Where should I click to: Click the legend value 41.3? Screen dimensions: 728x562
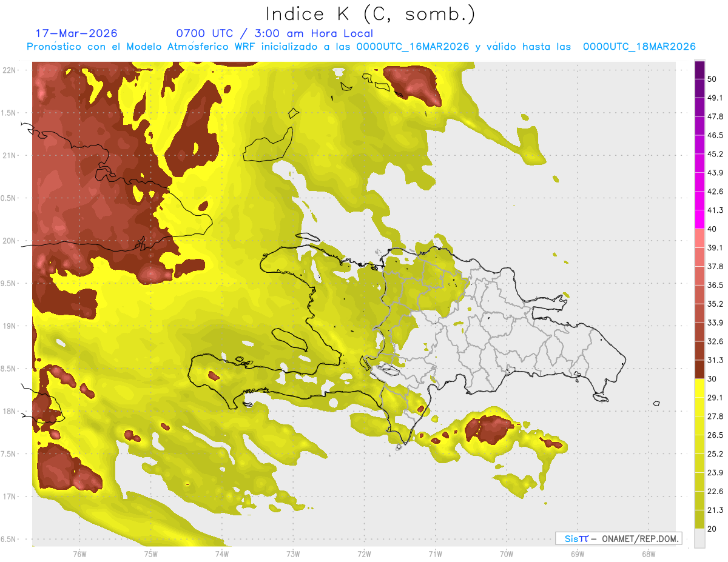tap(715, 210)
